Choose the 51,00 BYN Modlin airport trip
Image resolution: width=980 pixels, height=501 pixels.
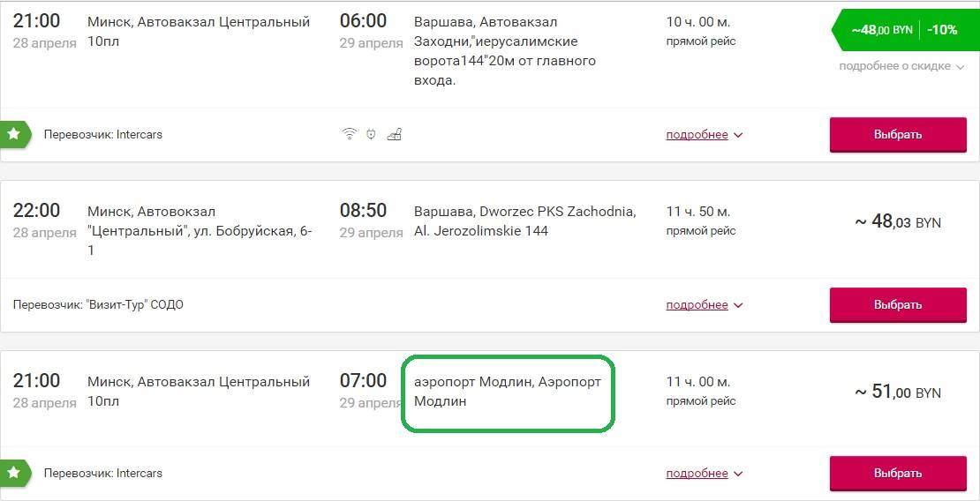(898, 473)
